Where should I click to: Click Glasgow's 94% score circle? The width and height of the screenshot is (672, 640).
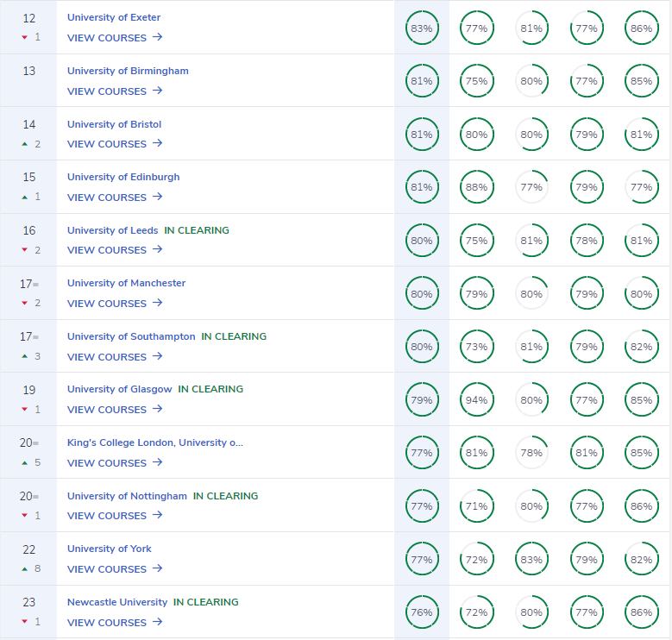pos(476,400)
